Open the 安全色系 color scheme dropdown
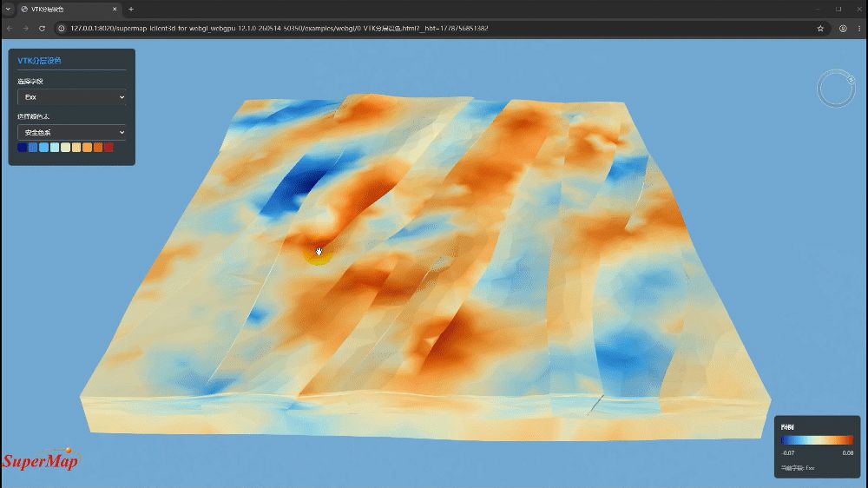 (x=72, y=132)
